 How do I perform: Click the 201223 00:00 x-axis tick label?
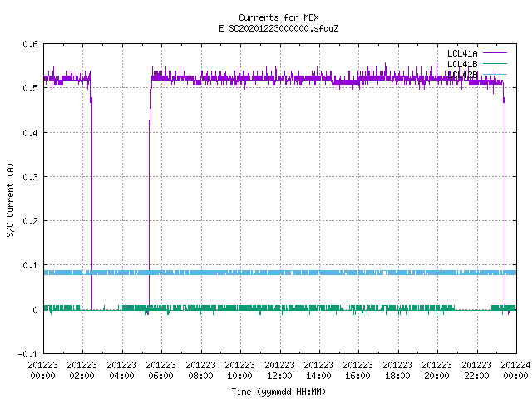(42, 370)
